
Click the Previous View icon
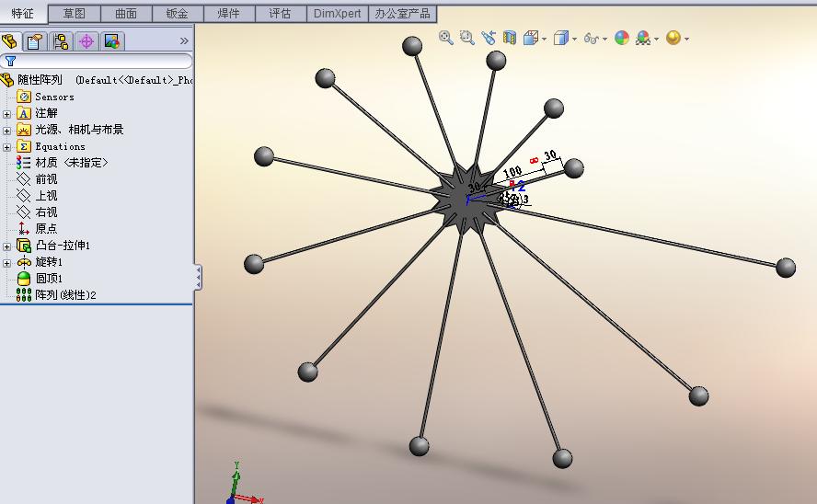489,38
